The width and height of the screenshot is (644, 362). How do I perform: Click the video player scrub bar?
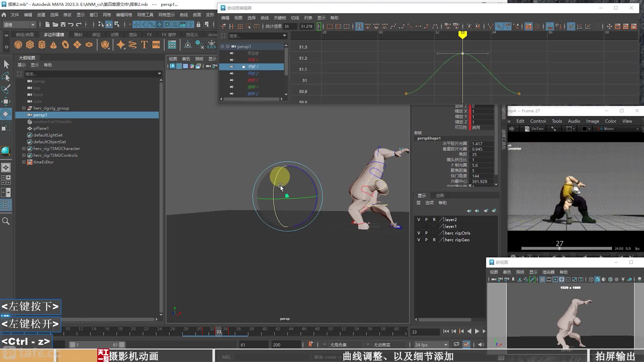pos(567,248)
